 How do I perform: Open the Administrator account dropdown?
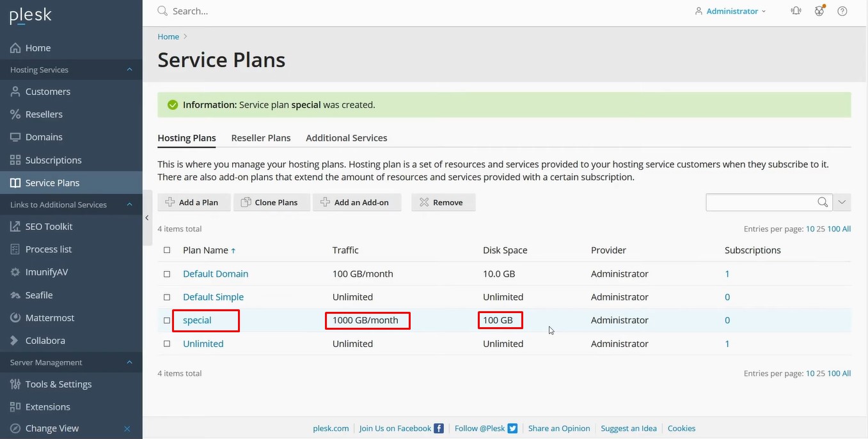(730, 11)
